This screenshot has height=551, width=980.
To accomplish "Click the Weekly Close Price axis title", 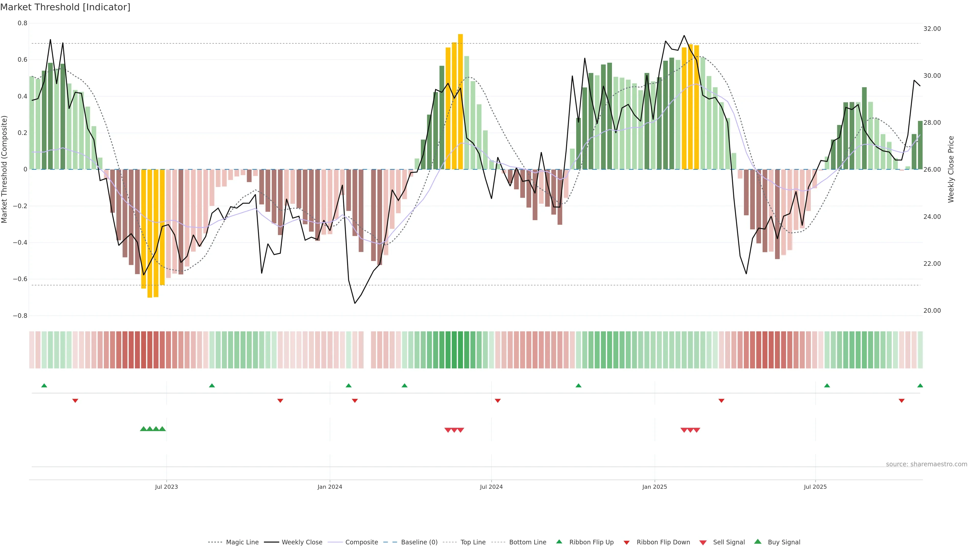I will tap(951, 169).
